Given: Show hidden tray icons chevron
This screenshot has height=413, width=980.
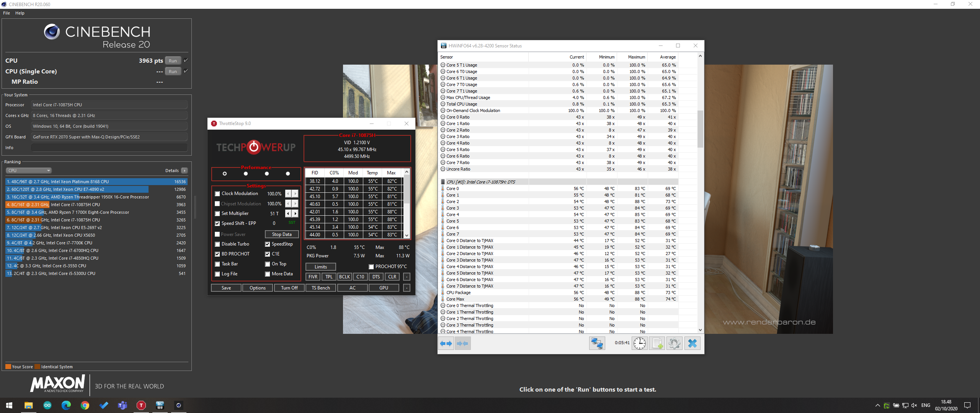Looking at the screenshot, I should pyautogui.click(x=877, y=405).
